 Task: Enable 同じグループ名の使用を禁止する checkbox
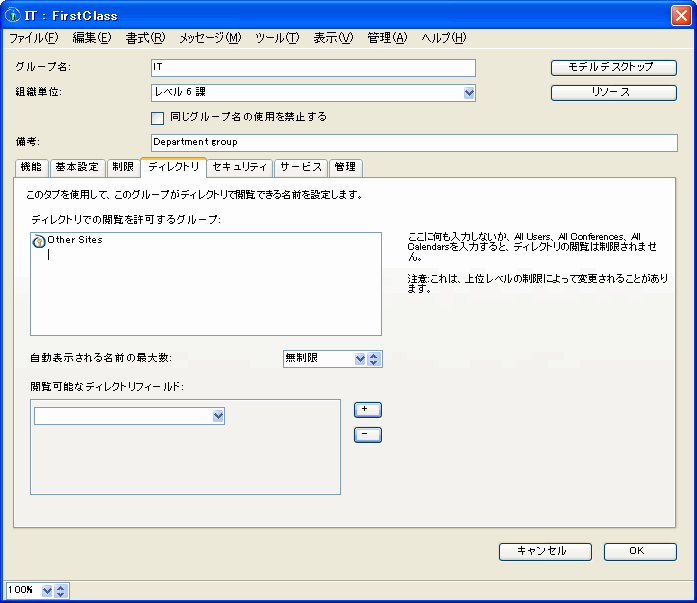pos(157,118)
